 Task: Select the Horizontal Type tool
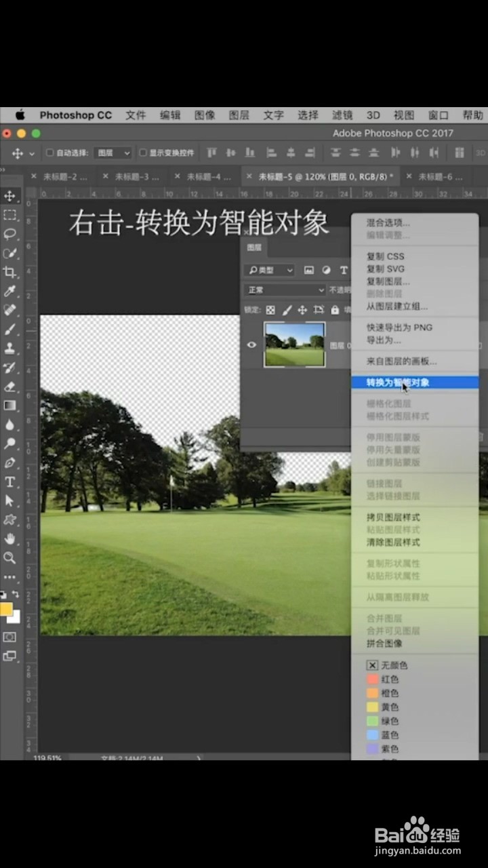[x=9, y=481]
